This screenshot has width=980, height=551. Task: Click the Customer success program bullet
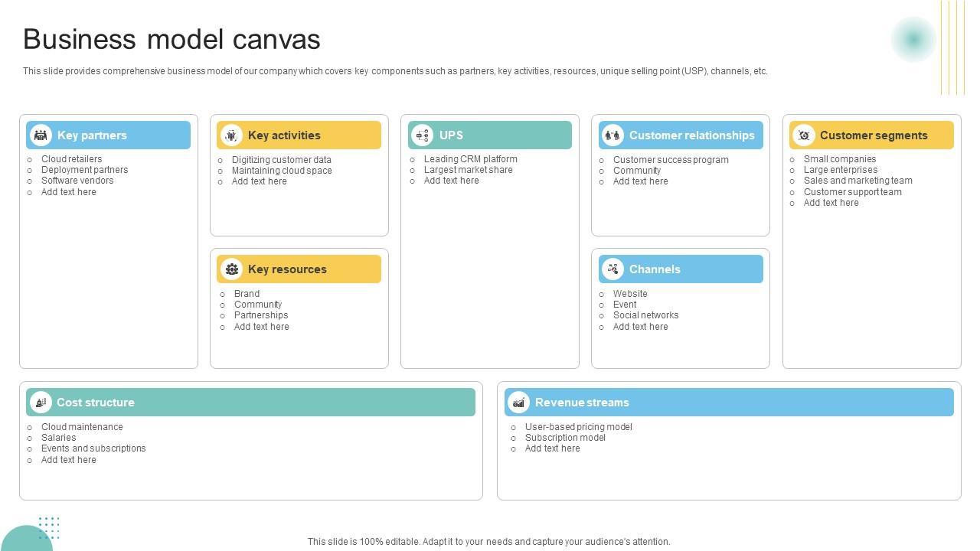point(671,160)
